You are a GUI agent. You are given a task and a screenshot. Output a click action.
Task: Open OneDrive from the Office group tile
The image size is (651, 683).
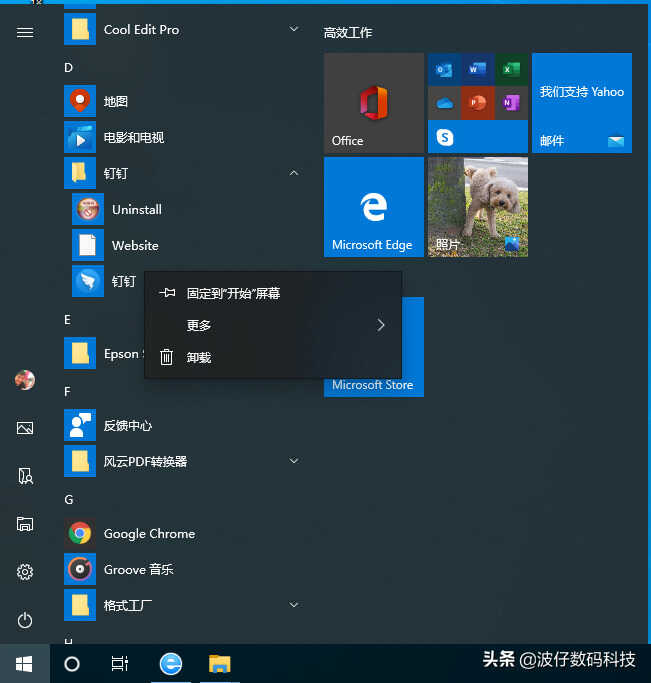point(444,103)
